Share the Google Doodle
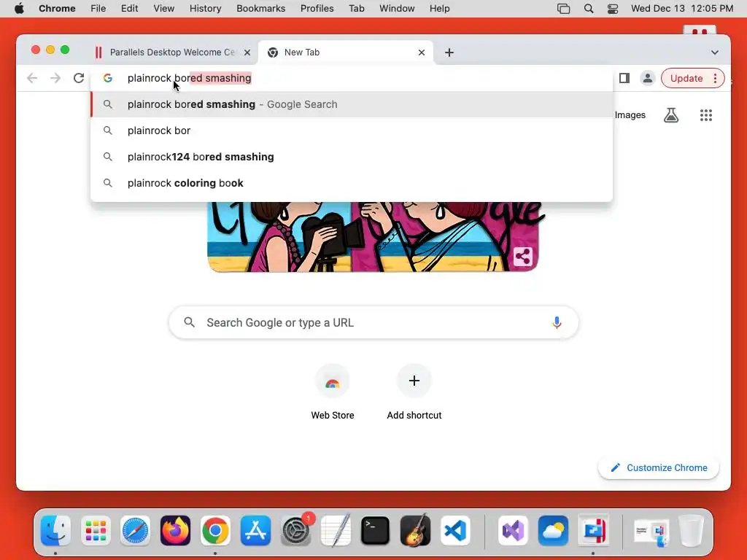 click(x=522, y=257)
